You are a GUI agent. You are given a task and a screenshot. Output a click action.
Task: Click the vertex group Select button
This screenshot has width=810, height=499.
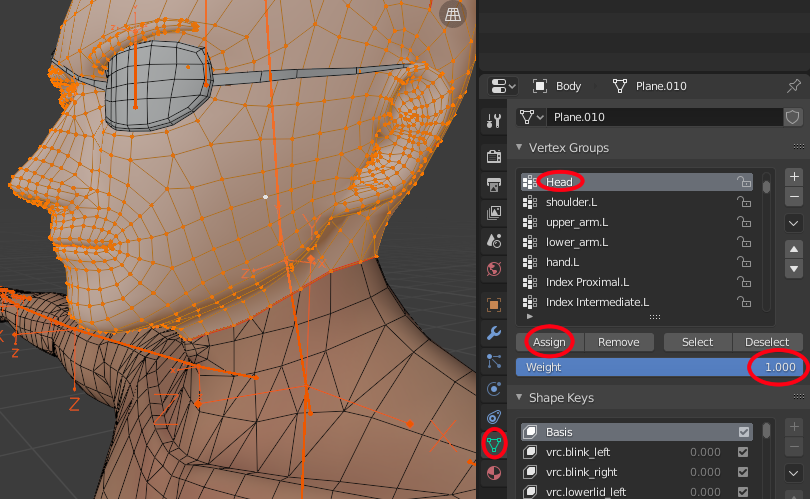point(697,342)
